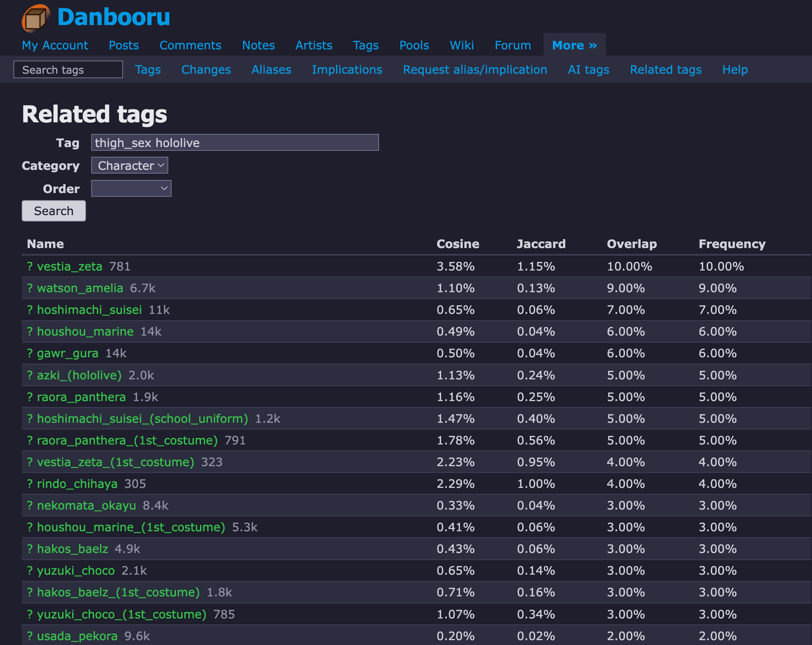Open the azki_(hololive) tag link
812x645 pixels.
pyautogui.click(x=79, y=376)
